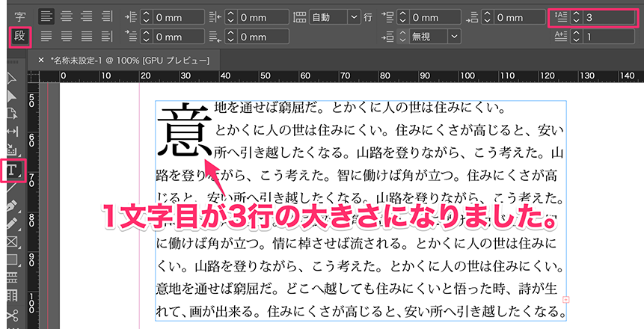Click the red overset text out-port
The width and height of the screenshot is (644, 329).
point(565,299)
